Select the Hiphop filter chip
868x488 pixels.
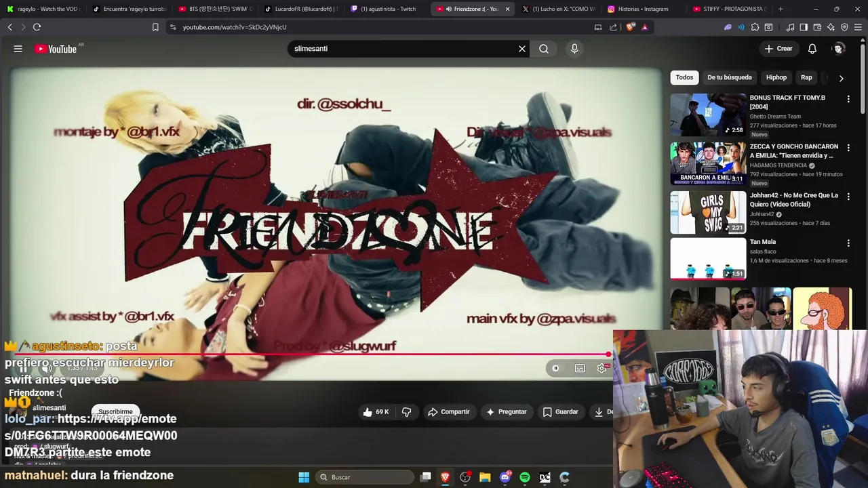click(x=776, y=77)
